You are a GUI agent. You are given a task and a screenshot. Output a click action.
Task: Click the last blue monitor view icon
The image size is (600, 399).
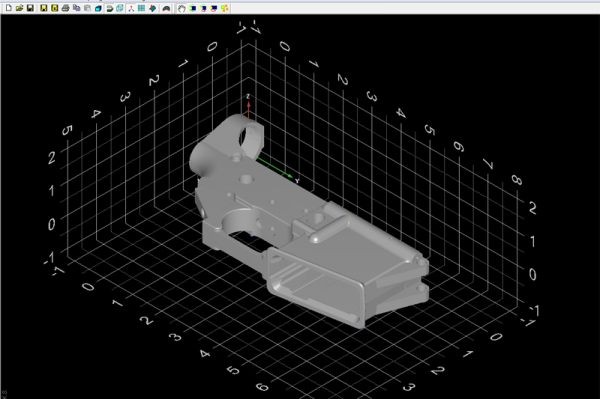[x=214, y=8]
